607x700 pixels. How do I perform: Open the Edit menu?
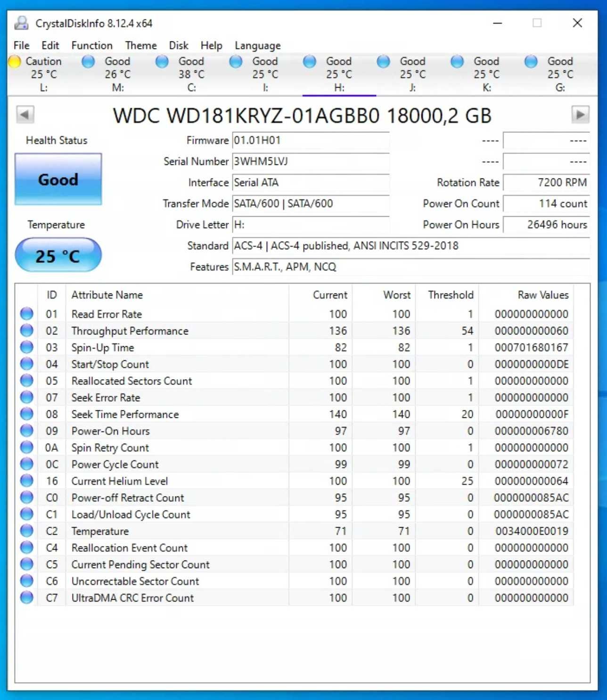point(50,45)
